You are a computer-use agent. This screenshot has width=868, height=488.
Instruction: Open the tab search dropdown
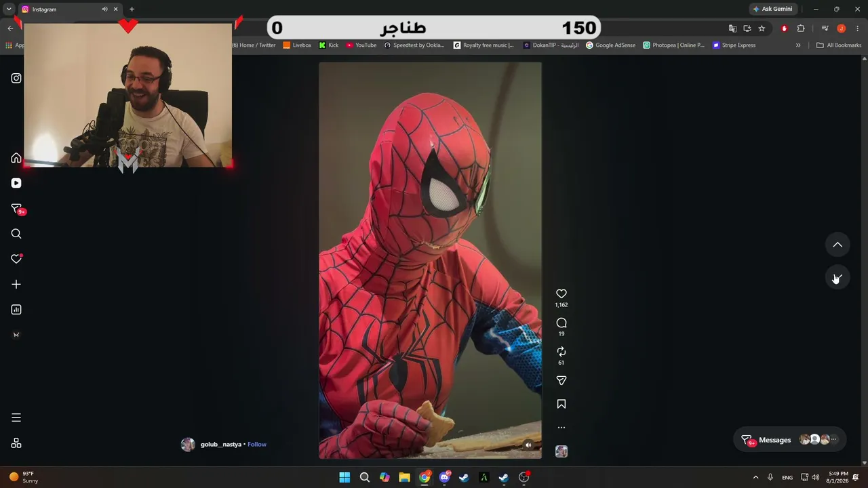pos(9,9)
